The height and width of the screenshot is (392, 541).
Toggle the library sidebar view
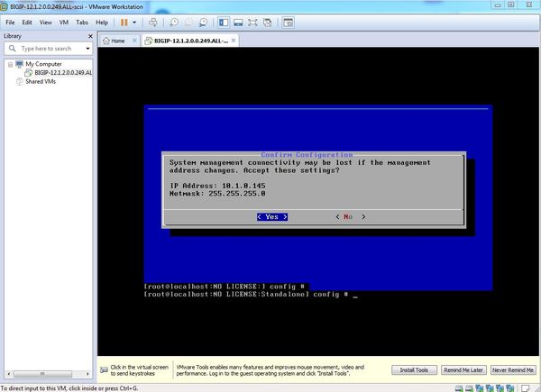224,23
